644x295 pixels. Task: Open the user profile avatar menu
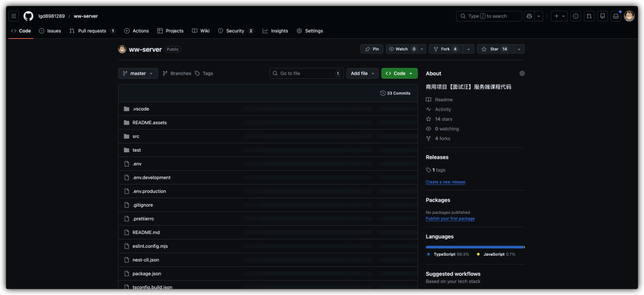pos(629,16)
